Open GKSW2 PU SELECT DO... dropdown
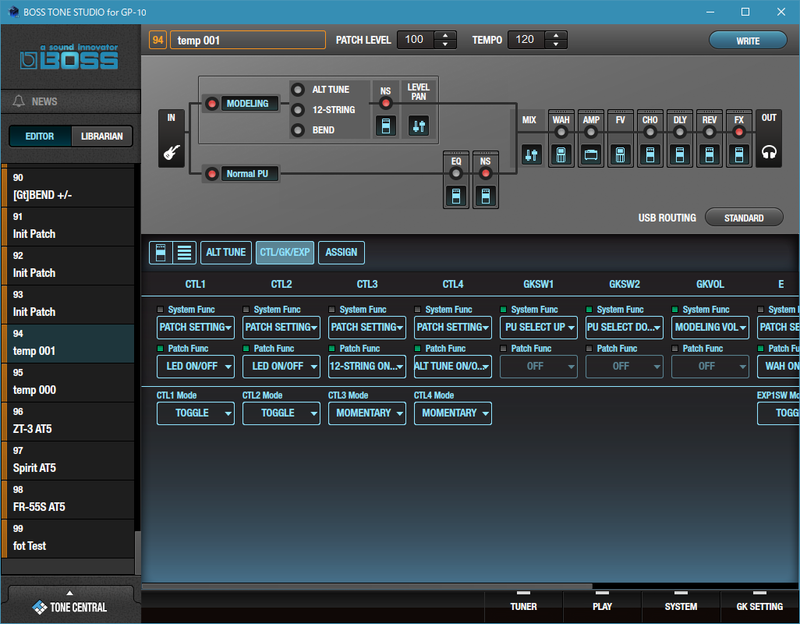The image size is (800, 624). pyautogui.click(x=624, y=327)
